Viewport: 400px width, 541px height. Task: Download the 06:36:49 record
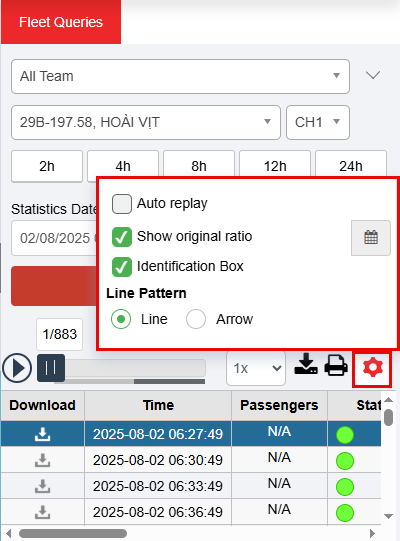42,512
